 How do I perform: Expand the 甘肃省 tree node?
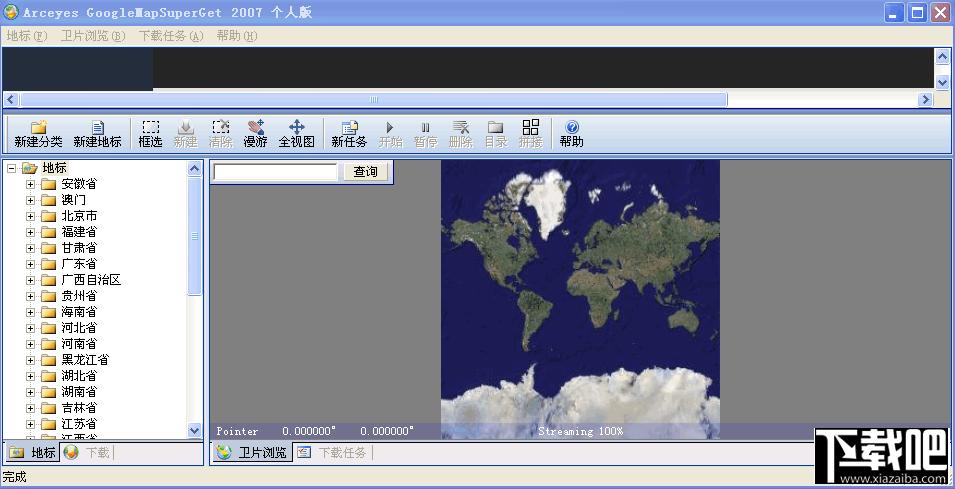click(x=30, y=248)
